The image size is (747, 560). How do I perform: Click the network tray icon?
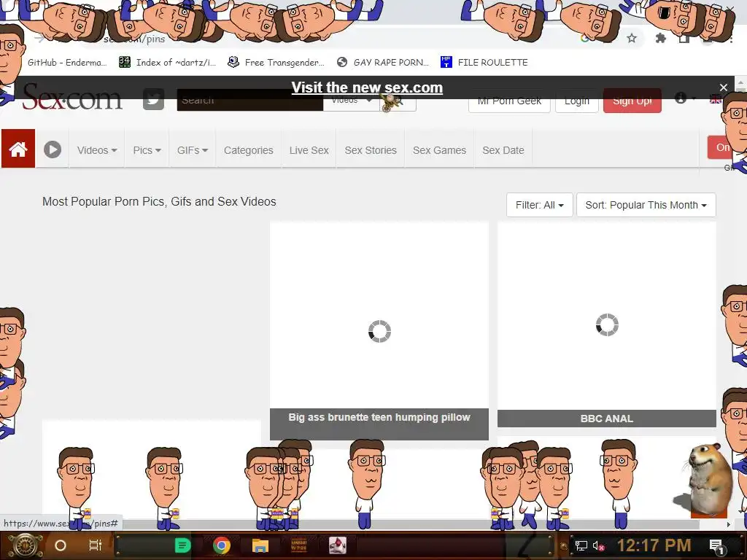pyautogui.click(x=581, y=545)
